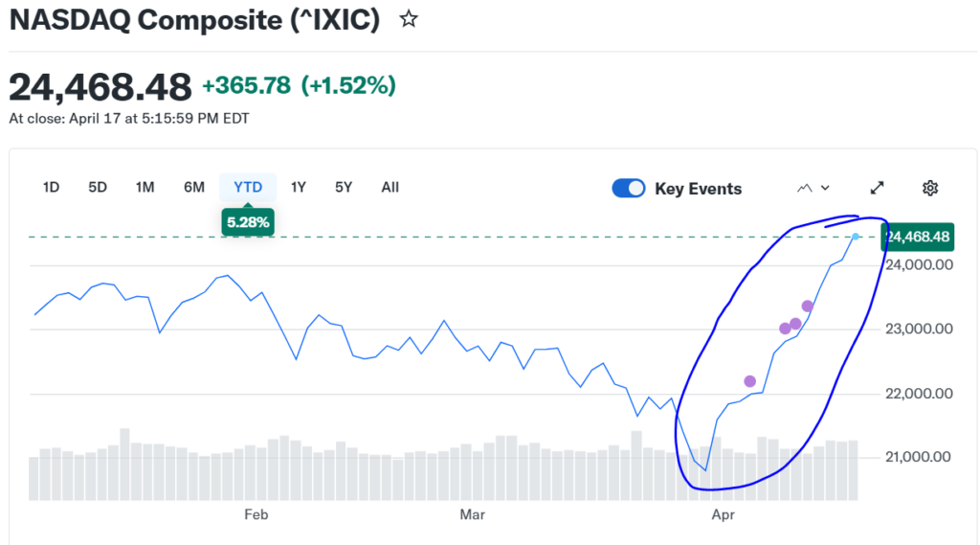Viewport: 980px width, 545px height.
Task: Expand the chart to full screen
Action: 877,188
